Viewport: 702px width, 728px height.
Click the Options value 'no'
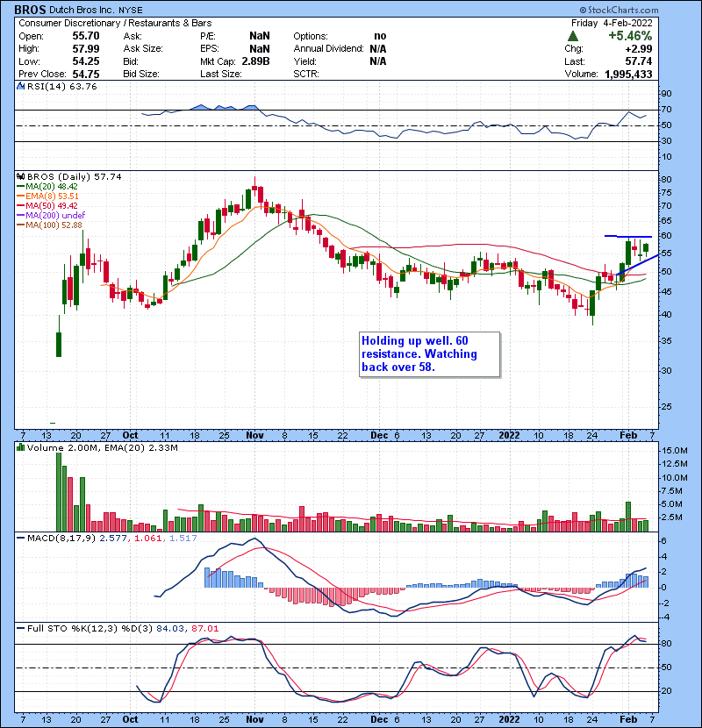(x=380, y=36)
